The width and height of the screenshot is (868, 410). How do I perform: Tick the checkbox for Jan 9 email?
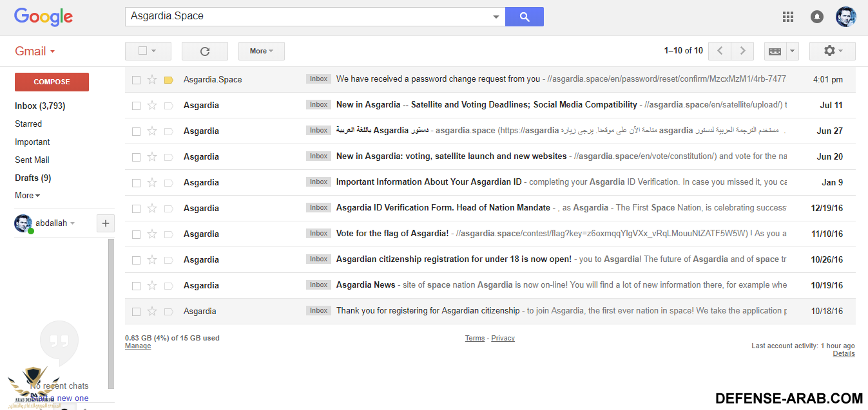(x=136, y=183)
